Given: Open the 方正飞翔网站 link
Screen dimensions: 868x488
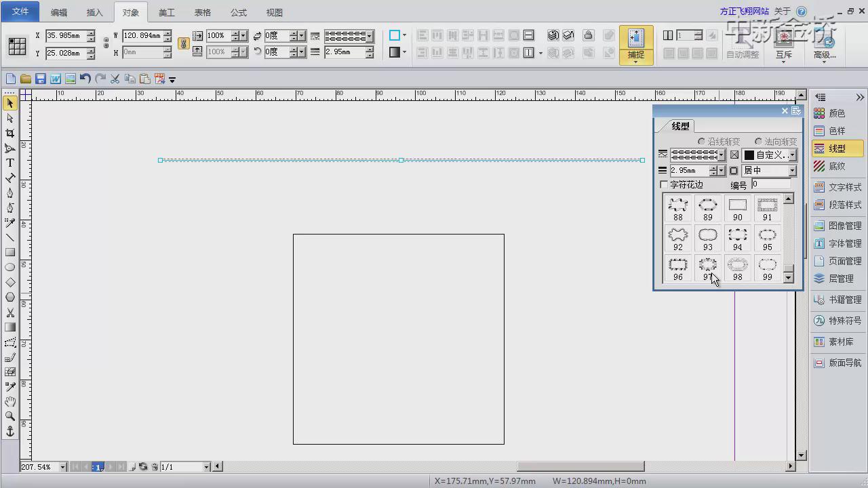Looking at the screenshot, I should tap(745, 12).
